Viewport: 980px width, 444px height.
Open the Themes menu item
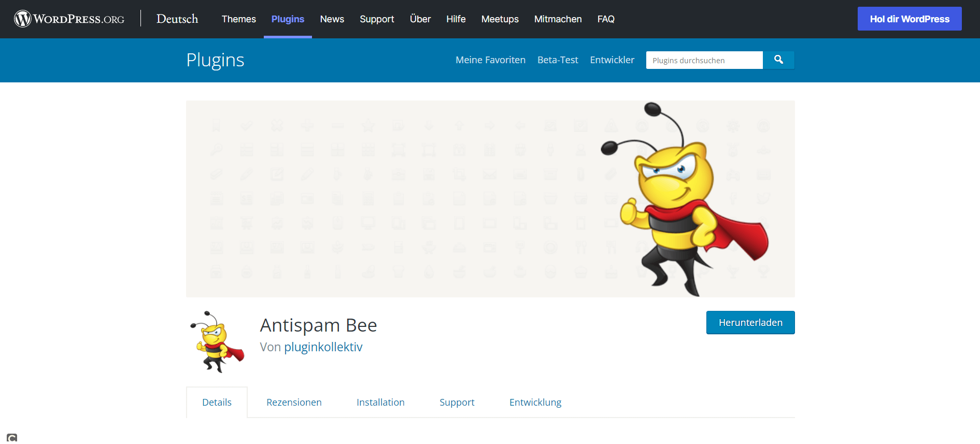coord(239,19)
